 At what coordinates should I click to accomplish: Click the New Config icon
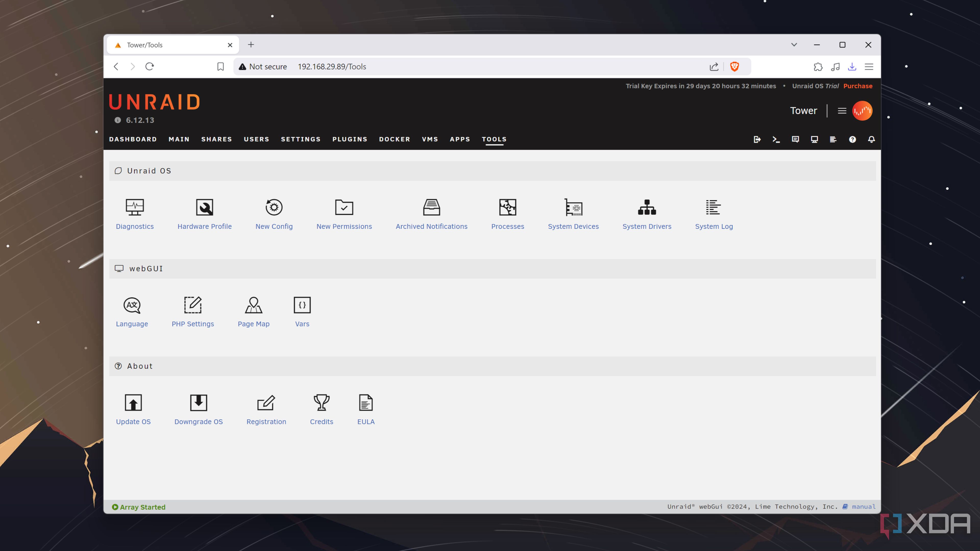tap(274, 207)
